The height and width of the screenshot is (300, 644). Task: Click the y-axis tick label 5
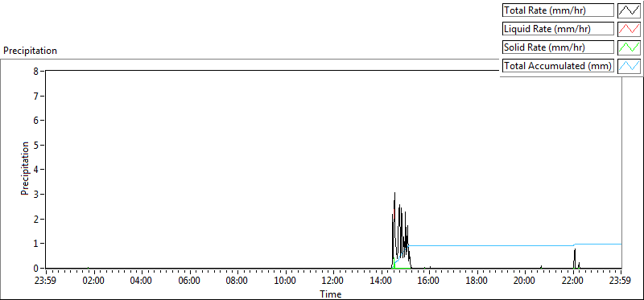tap(35, 145)
